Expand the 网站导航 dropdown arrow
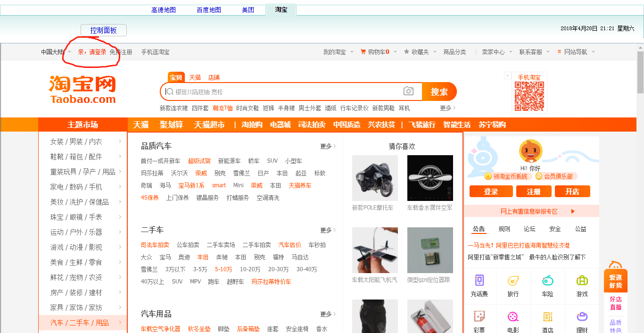 coord(593,52)
